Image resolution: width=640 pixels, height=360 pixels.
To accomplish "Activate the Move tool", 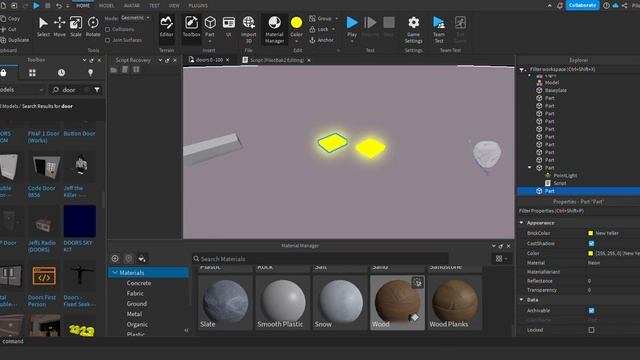I will click(x=60, y=27).
